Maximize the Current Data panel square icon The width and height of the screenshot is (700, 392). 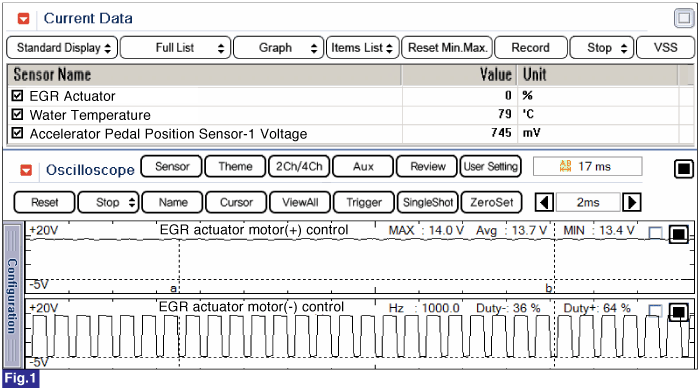684,18
